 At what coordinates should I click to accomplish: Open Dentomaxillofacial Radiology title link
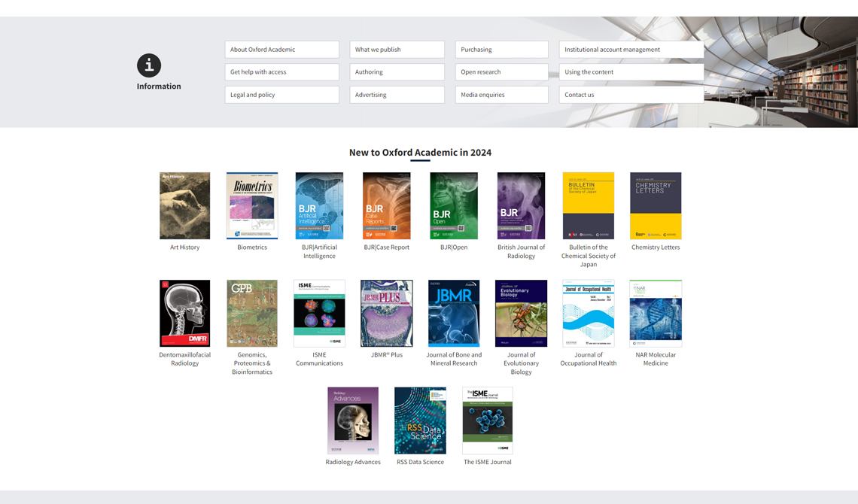[x=185, y=359]
